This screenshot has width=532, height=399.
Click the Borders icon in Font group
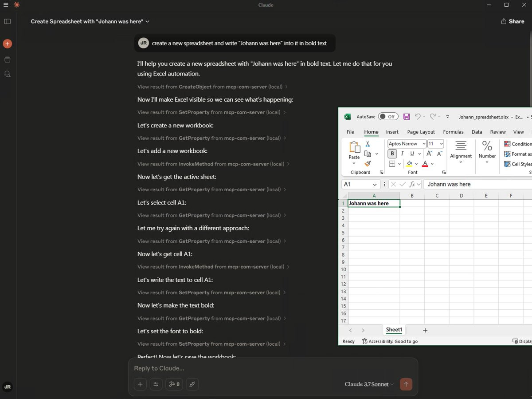click(x=392, y=164)
